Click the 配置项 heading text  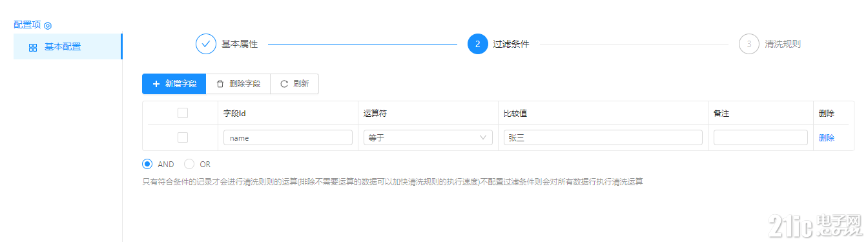coord(27,25)
